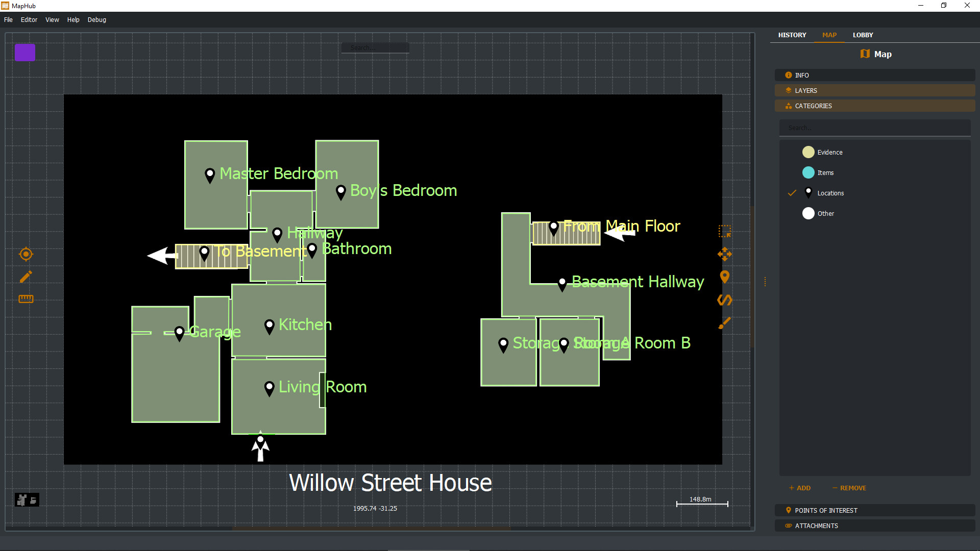Screen dimensions: 980x551
Task: Enable the Evidence category
Action: (x=808, y=152)
